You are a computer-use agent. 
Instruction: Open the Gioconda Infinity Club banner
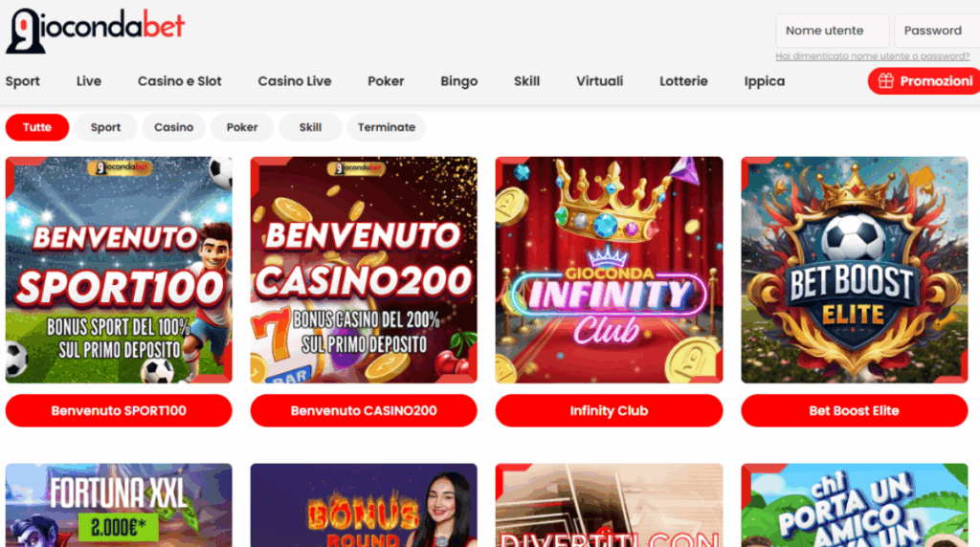click(610, 270)
